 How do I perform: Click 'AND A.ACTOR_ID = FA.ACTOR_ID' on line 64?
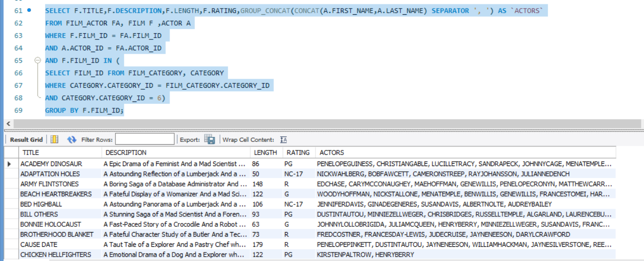[x=103, y=48]
